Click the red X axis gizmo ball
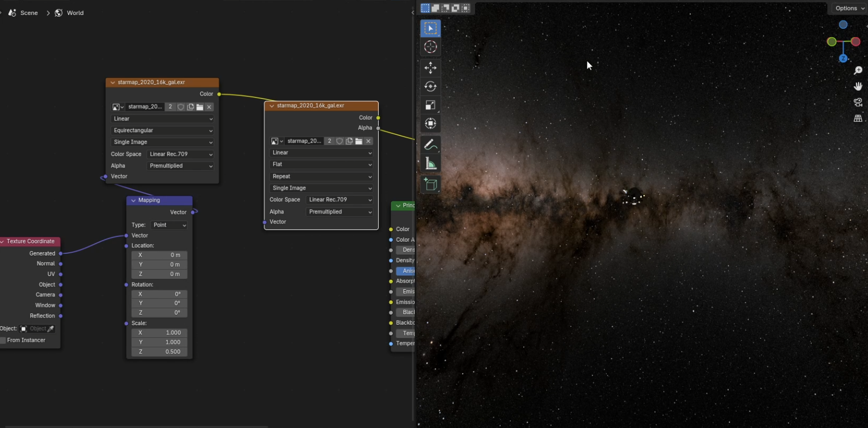The width and height of the screenshot is (868, 428). tap(855, 41)
